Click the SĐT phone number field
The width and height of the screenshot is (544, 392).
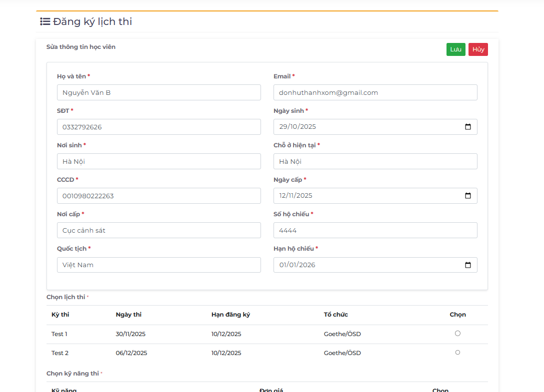158,127
